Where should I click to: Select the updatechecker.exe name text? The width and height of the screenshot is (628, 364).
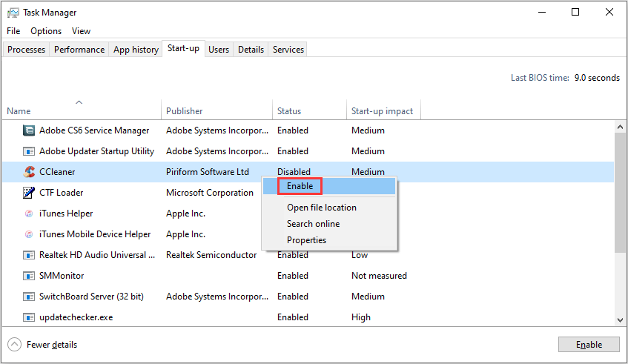coord(76,317)
